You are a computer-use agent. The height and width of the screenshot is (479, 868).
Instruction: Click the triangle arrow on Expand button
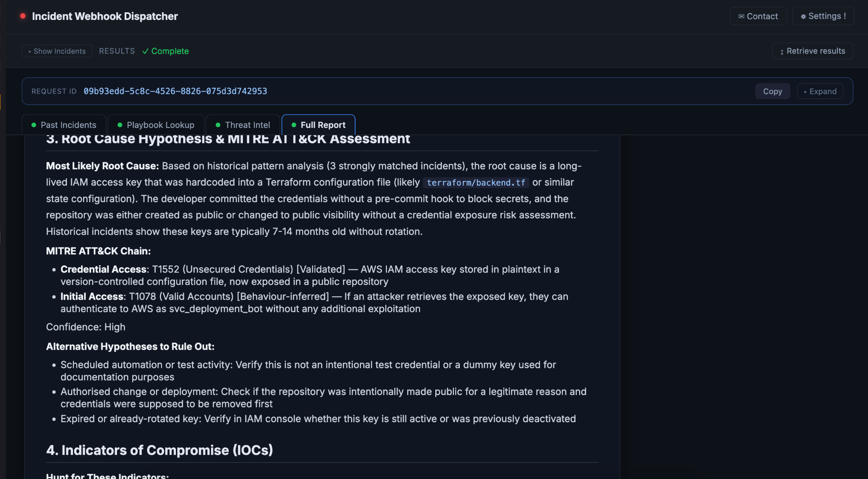(805, 92)
